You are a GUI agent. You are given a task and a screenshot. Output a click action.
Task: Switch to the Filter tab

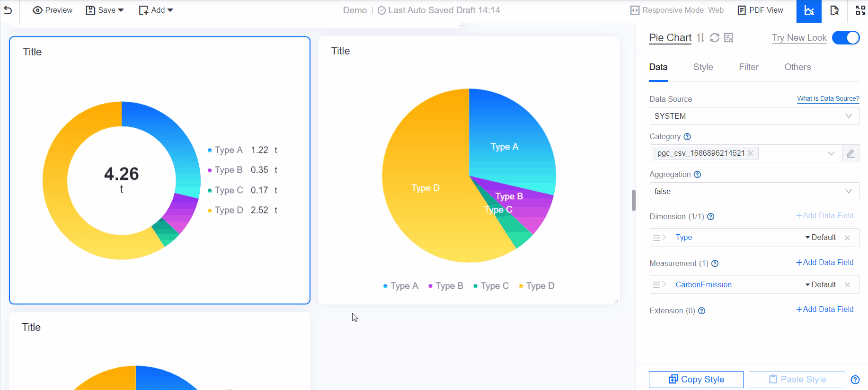(748, 67)
